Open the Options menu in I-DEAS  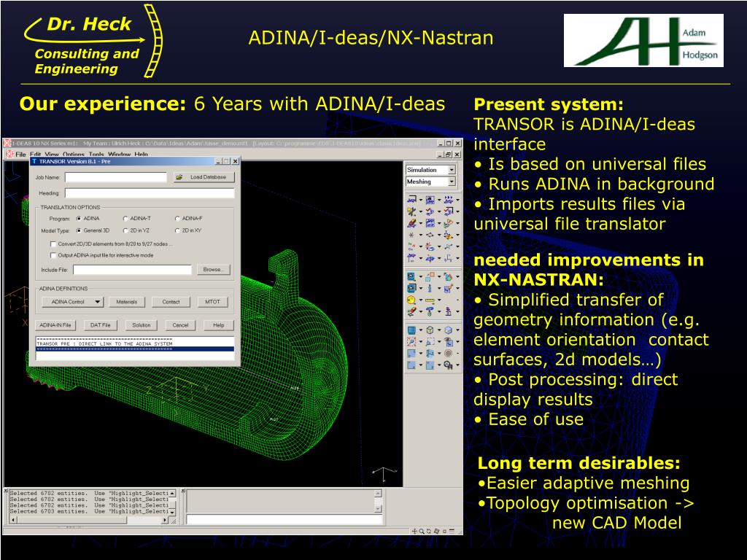(74, 155)
